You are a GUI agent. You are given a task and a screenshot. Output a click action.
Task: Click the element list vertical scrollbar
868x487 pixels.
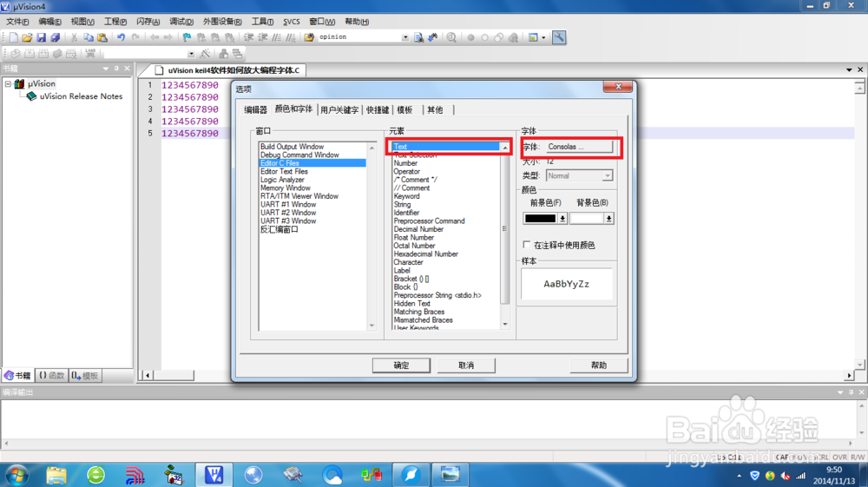point(505,235)
